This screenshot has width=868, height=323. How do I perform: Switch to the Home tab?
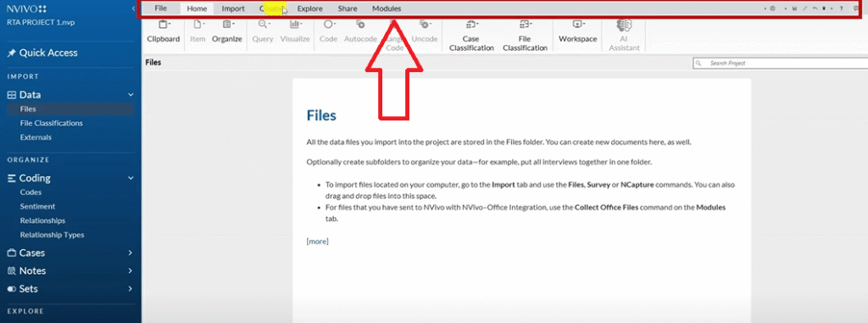[197, 8]
